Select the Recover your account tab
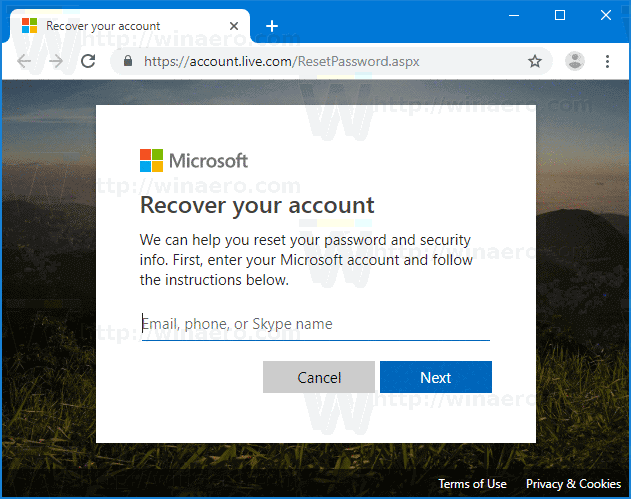631x499 pixels. point(130,26)
